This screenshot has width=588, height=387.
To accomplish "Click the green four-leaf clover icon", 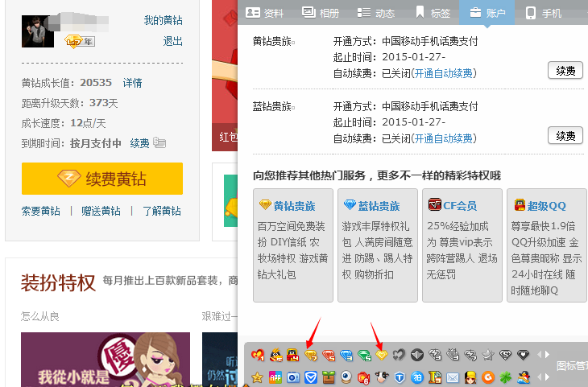I will 506,377.
